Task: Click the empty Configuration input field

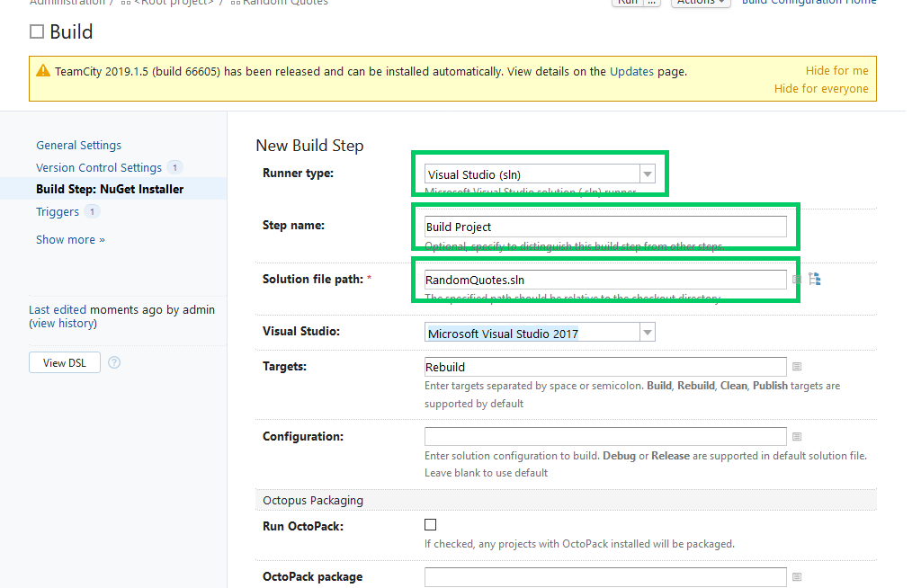Action: [605, 436]
